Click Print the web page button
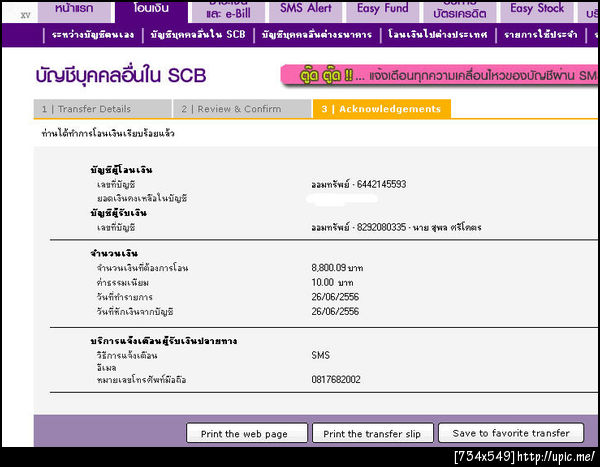Screen dimensions: 600x467 247,433
